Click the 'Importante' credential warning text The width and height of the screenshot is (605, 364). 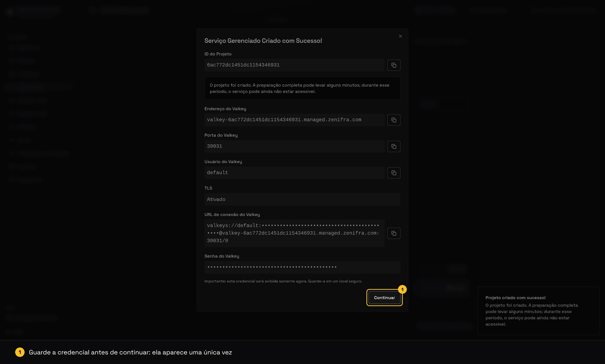(x=283, y=281)
